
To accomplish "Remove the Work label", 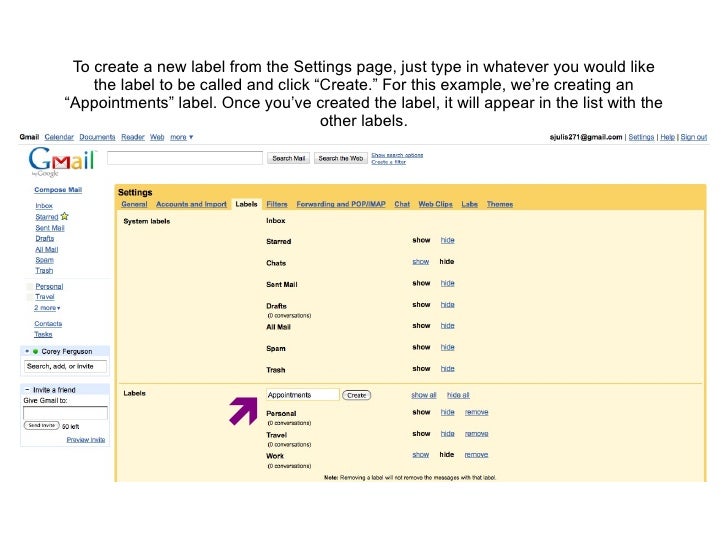I will [x=476, y=455].
